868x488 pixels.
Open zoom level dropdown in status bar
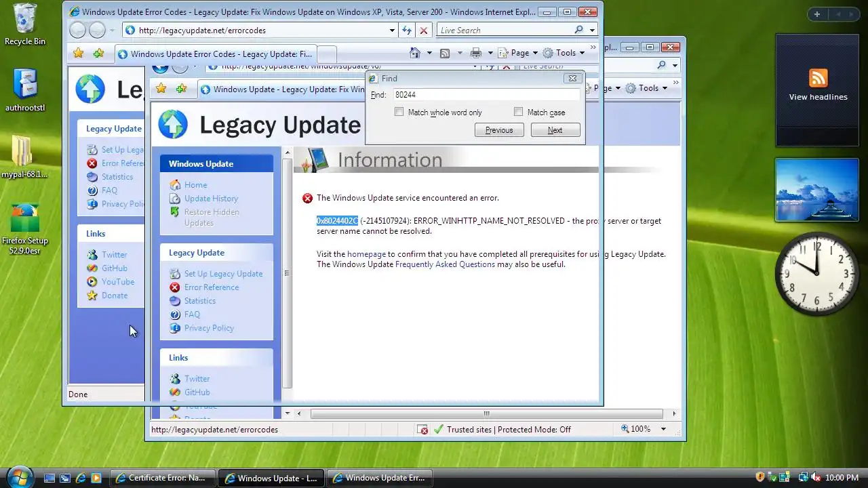point(663,429)
